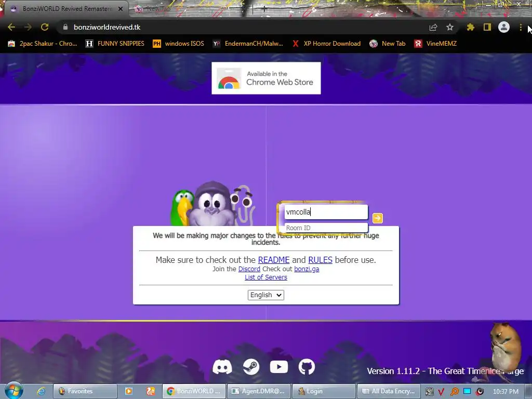Reload the BonziWORLD page
This screenshot has width=532, height=399.
[45, 27]
